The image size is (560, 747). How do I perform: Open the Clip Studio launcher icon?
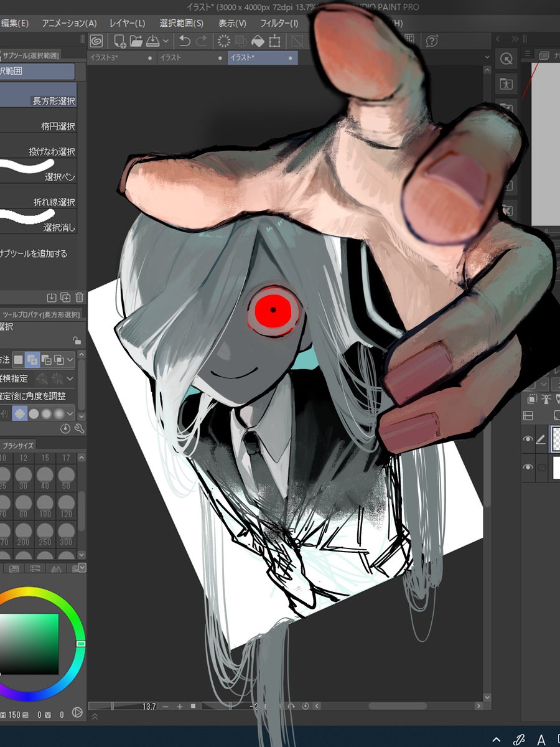point(96,41)
